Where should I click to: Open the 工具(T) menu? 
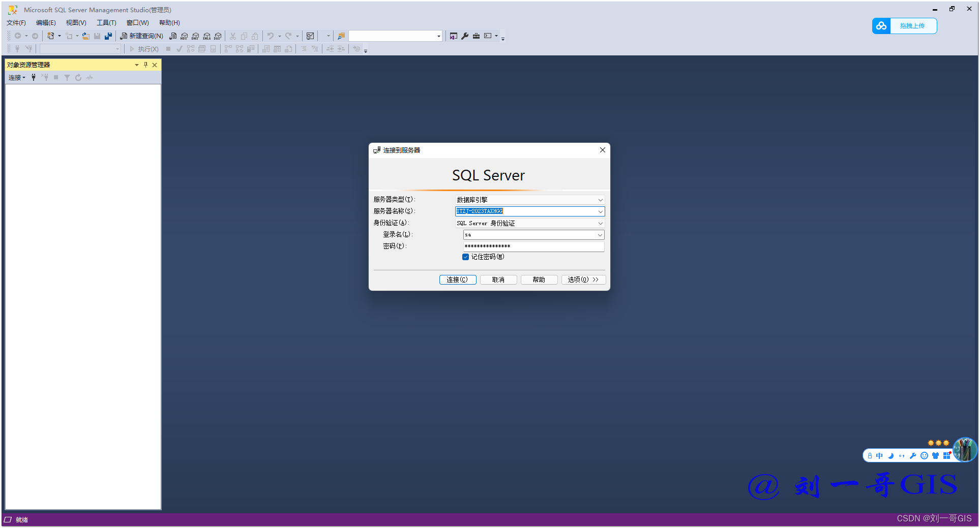(x=107, y=23)
